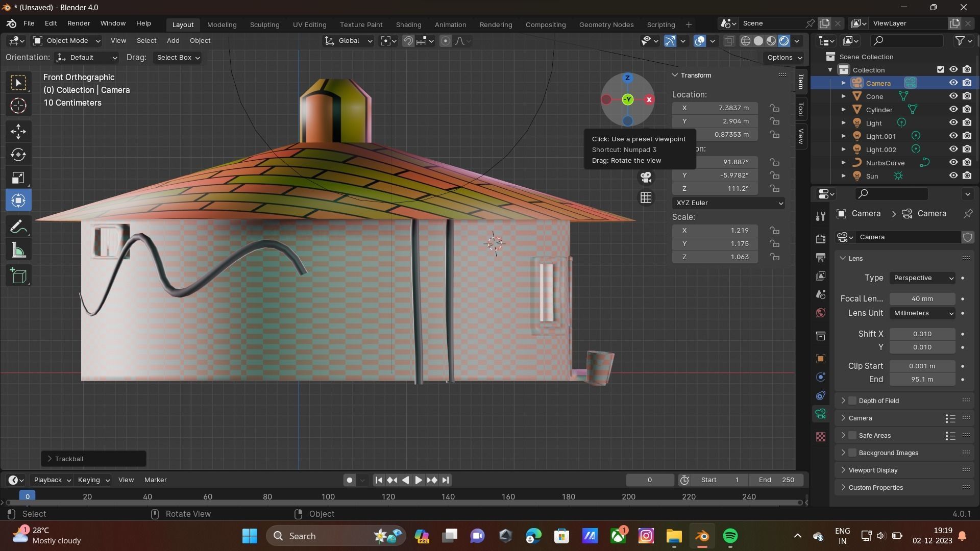Screen dimensions: 980x551
Task: Activate the Rotate tool
Action: [x=18, y=155]
